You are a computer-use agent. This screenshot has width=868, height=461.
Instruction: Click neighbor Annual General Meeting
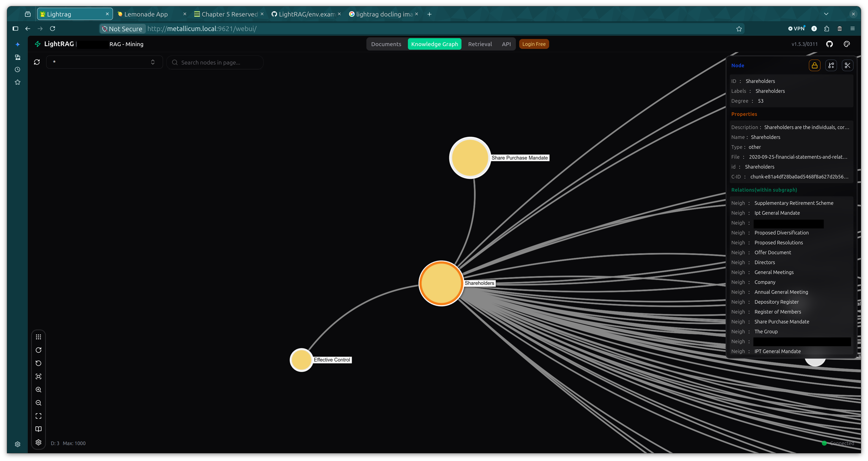[781, 292]
